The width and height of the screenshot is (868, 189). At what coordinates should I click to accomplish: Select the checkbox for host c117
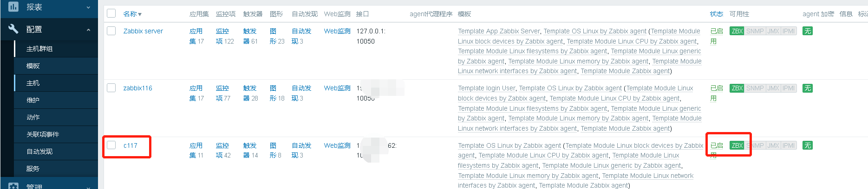pos(111,145)
